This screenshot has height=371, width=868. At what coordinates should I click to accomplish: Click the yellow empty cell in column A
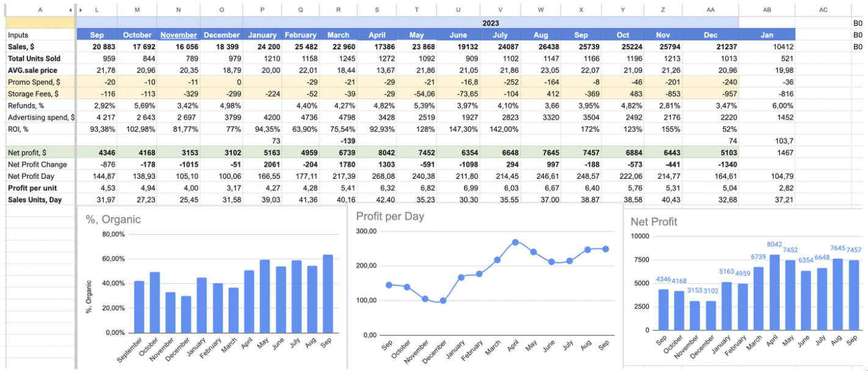click(x=40, y=23)
